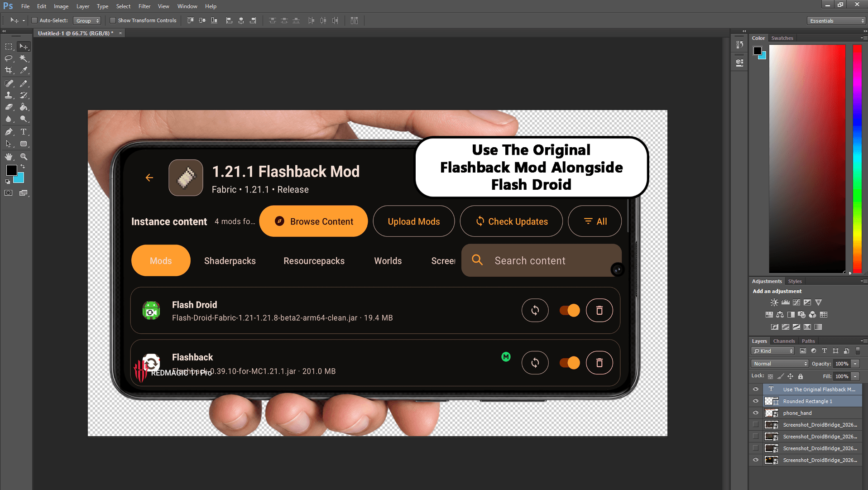Hide the Use The Original Flashback text layer
The image size is (868, 490).
755,389
